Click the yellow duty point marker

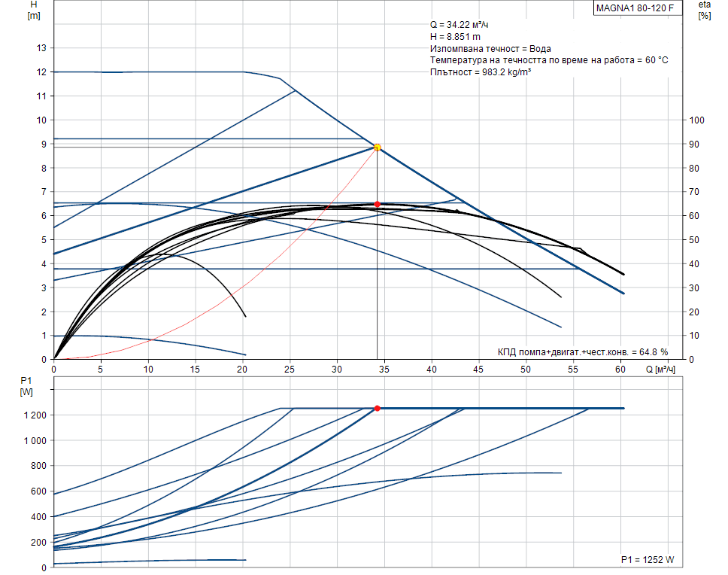[378, 148]
